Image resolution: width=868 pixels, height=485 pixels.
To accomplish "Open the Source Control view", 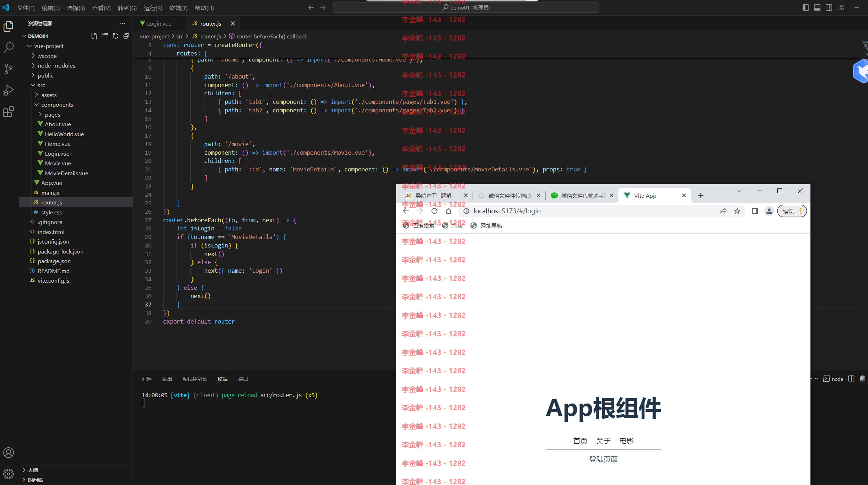I will [x=9, y=69].
